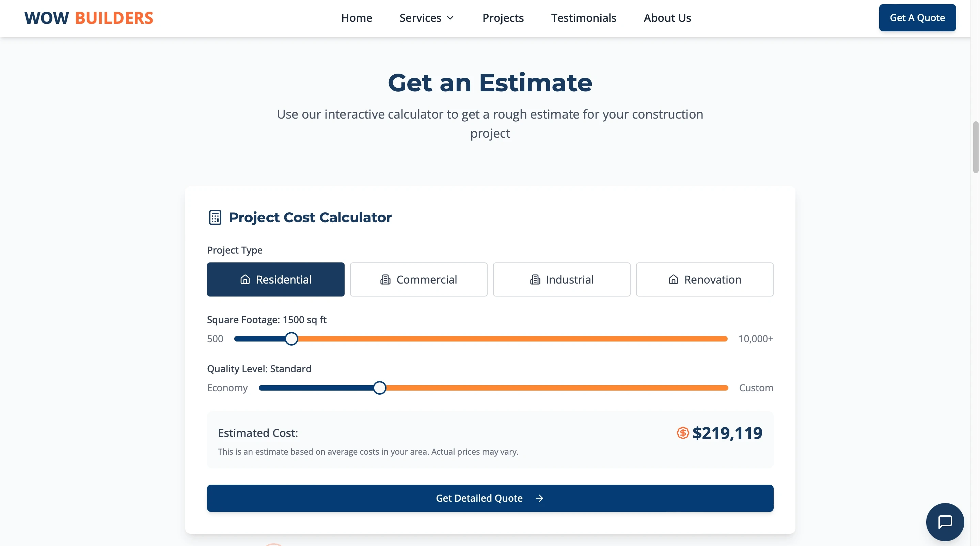Open About Us page
This screenshot has width=980, height=546.
(x=667, y=18)
